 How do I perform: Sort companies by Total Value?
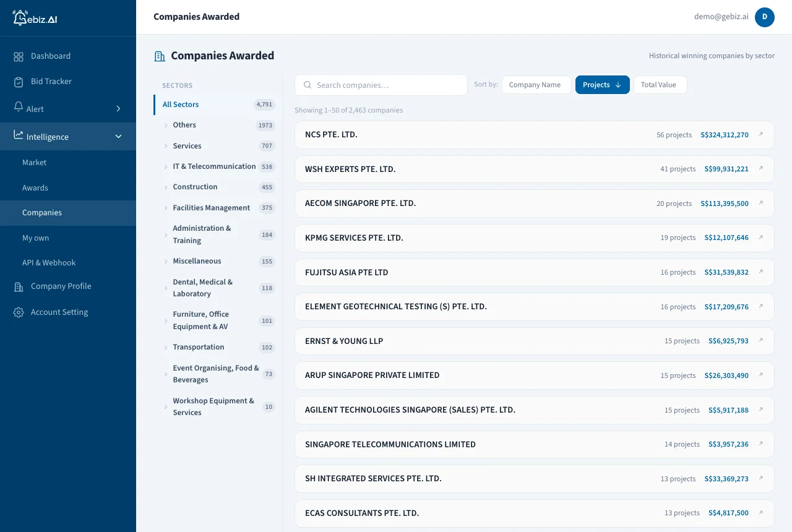pos(660,85)
